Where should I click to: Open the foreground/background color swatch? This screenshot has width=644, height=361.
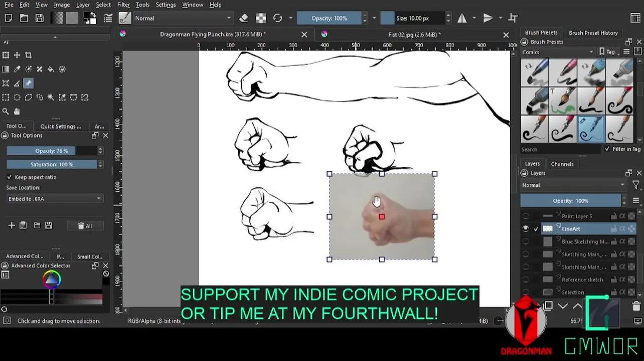(90, 18)
